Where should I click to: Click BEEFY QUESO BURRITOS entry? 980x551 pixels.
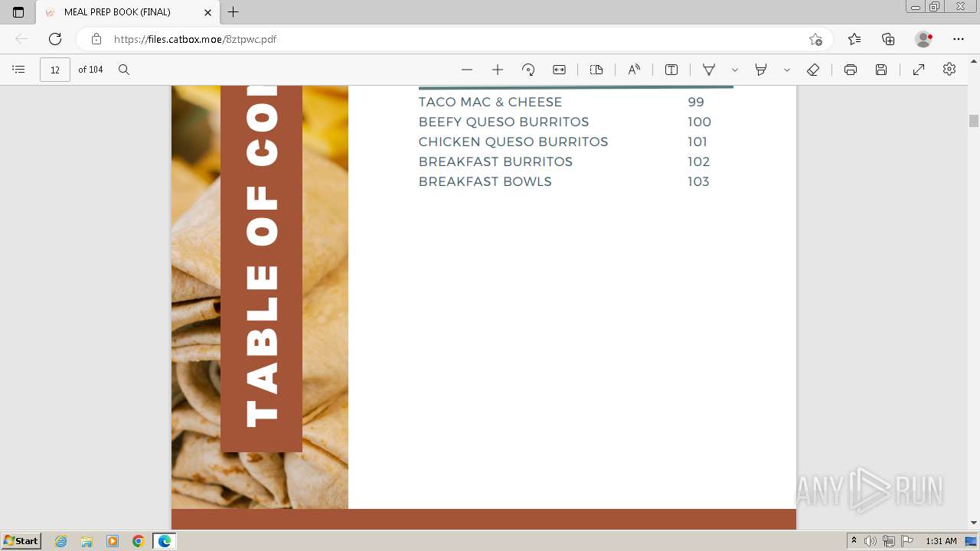pos(504,122)
